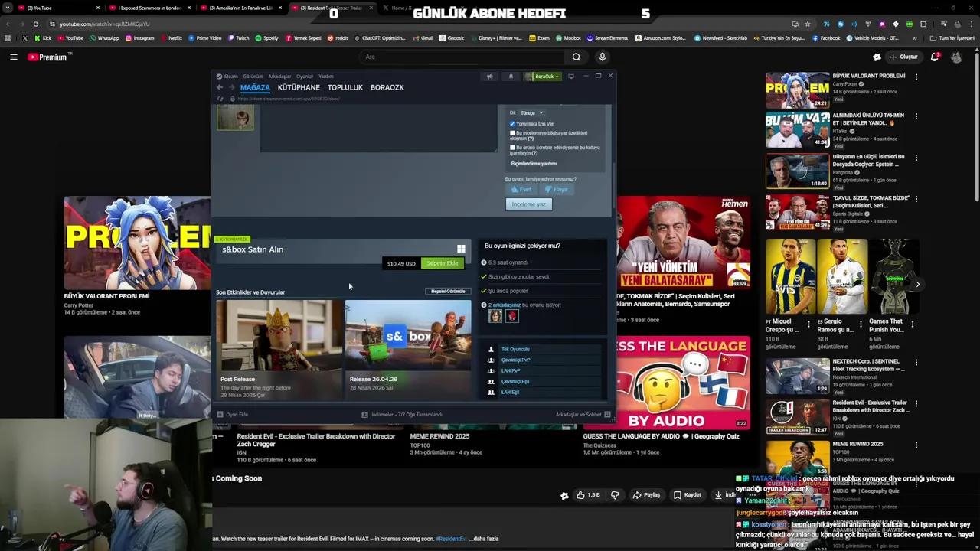Expand the video description daha fazla
980x551 pixels.
[x=484, y=539]
